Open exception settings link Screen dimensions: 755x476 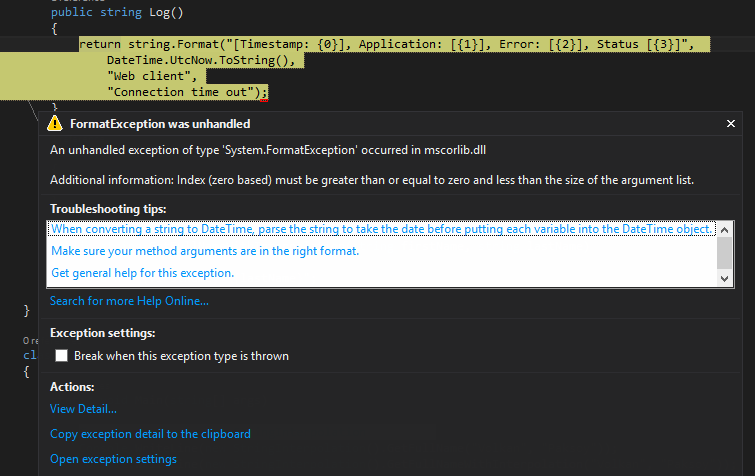(113, 459)
